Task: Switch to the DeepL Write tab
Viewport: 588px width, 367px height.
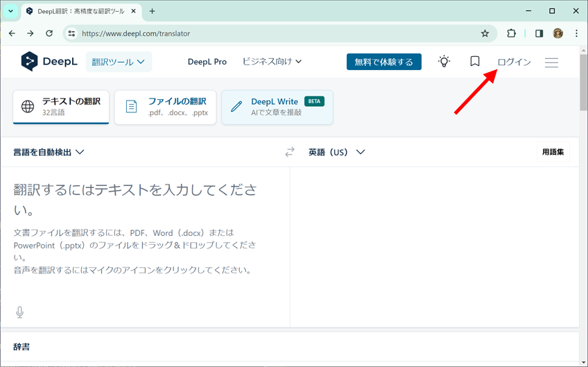Action: coord(277,107)
